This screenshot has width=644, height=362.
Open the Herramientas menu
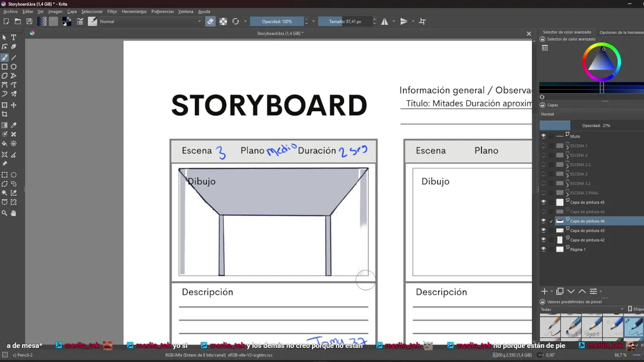click(134, 12)
